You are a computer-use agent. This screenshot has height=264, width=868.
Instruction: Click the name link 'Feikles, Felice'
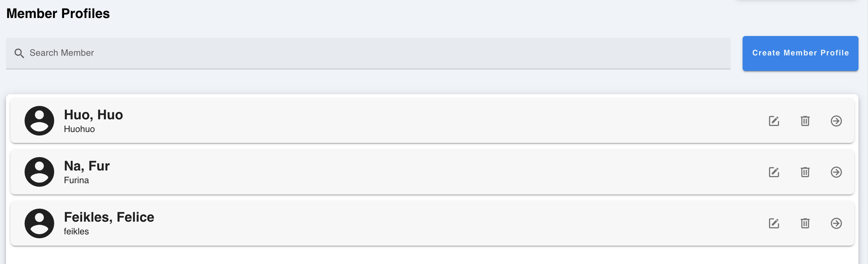[x=109, y=217]
